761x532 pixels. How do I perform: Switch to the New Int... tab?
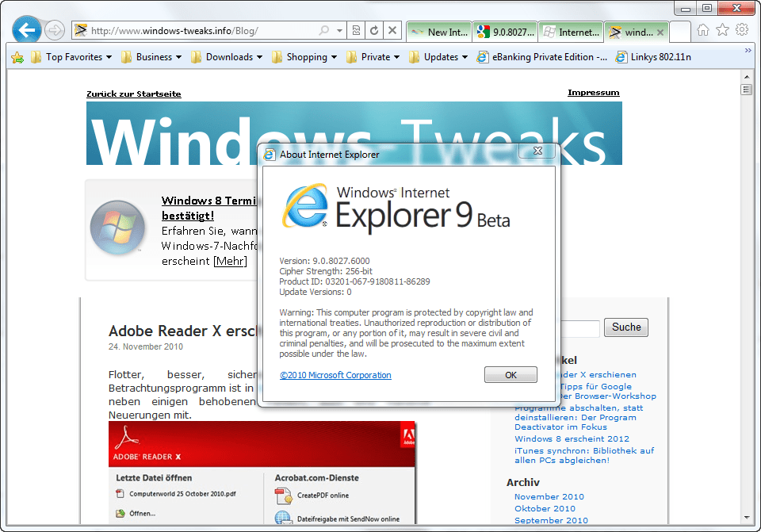tap(439, 33)
